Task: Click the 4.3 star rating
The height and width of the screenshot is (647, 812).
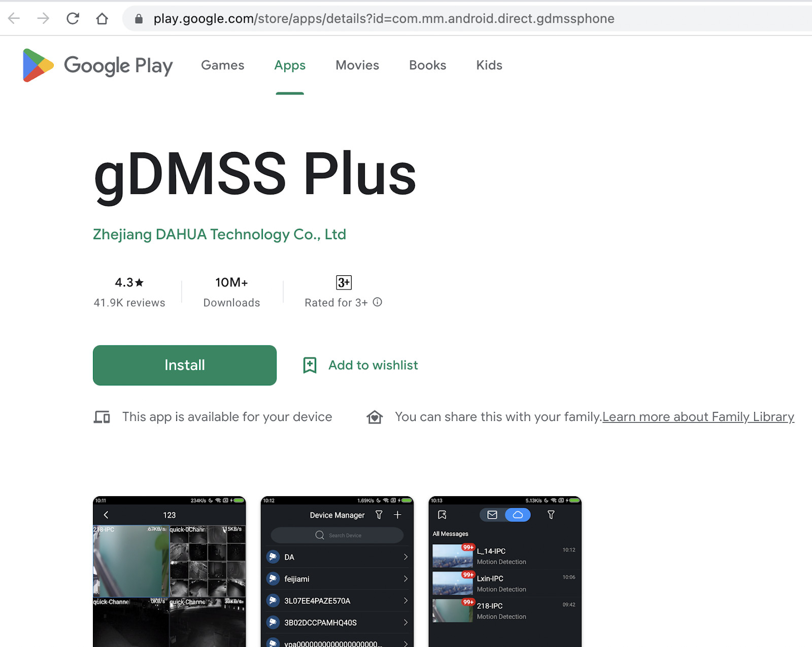Action: point(129,282)
